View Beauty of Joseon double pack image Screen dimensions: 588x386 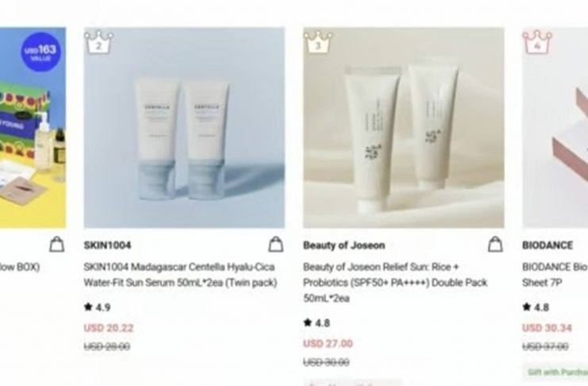(x=403, y=128)
